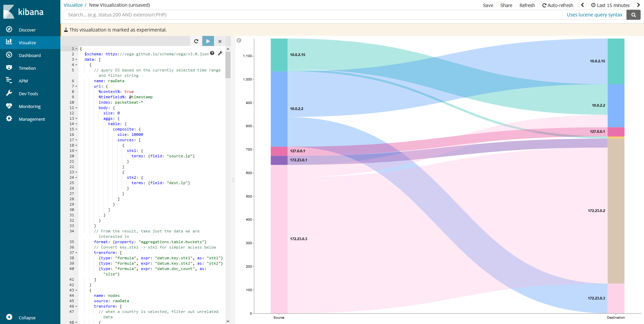
Task: Open Vega debug options with wrench icon
Action: pos(220,53)
